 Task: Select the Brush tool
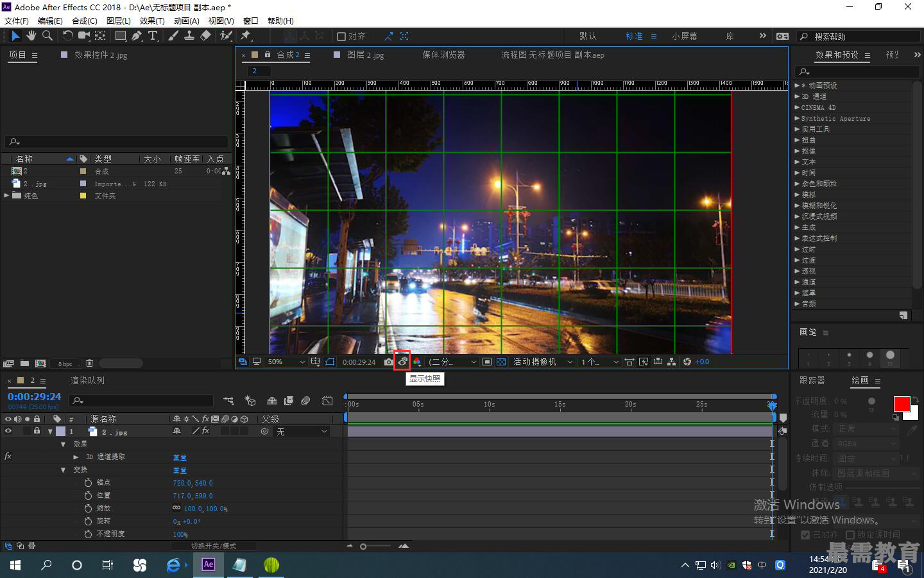pos(173,36)
